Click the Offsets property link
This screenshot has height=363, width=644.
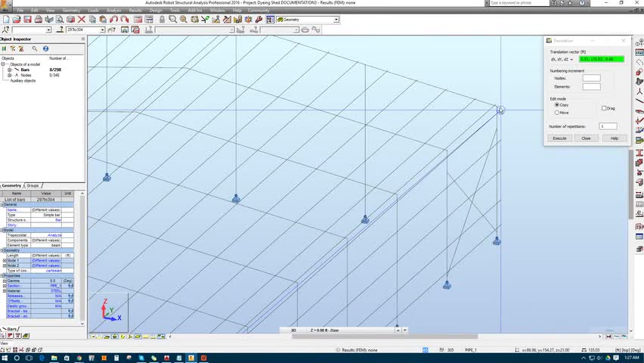click(x=14, y=301)
